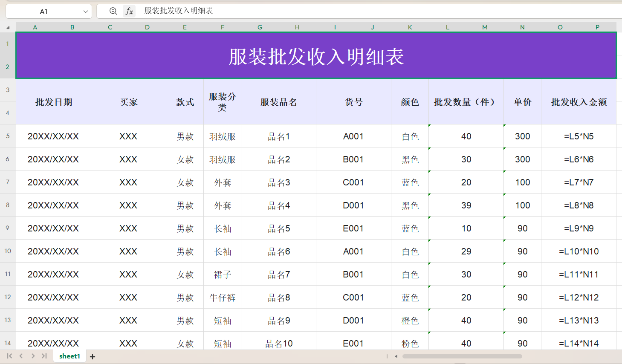Click horizontal scrollbar left arrow
The width and height of the screenshot is (622, 364).
[396, 356]
